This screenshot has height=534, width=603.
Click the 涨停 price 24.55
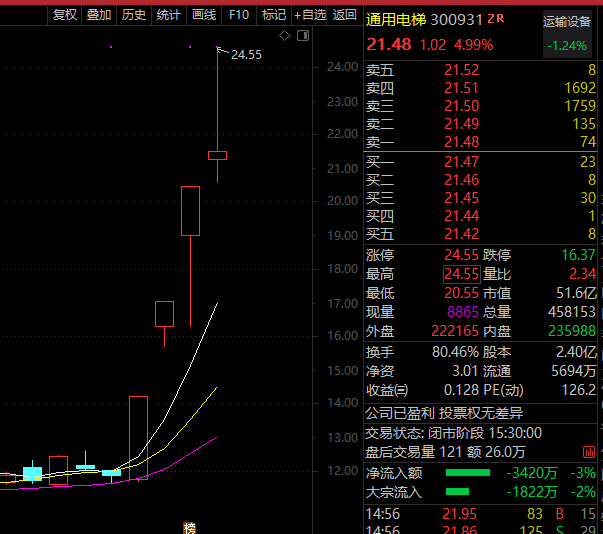(461, 255)
